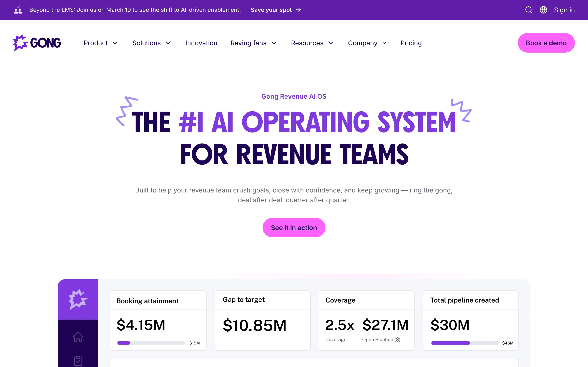The width and height of the screenshot is (588, 367).
Task: Click the arrow beside Save your spot
Action: pos(299,10)
